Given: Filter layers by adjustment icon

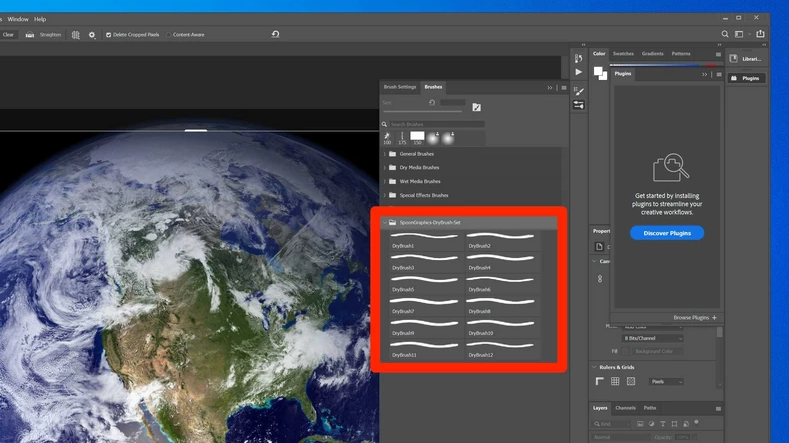Looking at the screenshot, I should pyautogui.click(x=651, y=424).
